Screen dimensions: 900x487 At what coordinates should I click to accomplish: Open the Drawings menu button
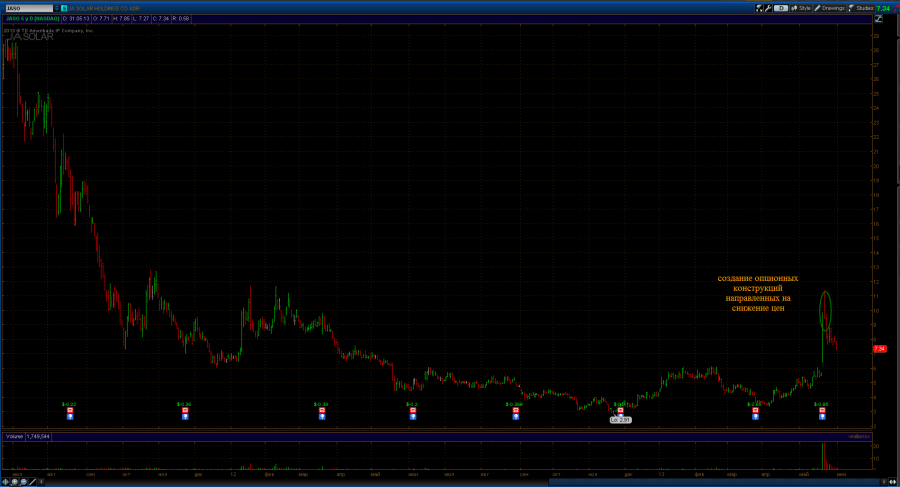pyautogui.click(x=829, y=8)
